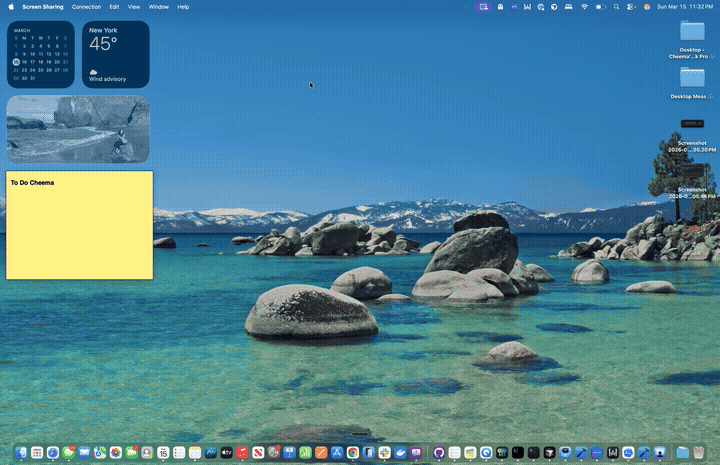The height and width of the screenshot is (465, 720).
Task: Open Docker Desktop from the Dock
Action: [400, 453]
